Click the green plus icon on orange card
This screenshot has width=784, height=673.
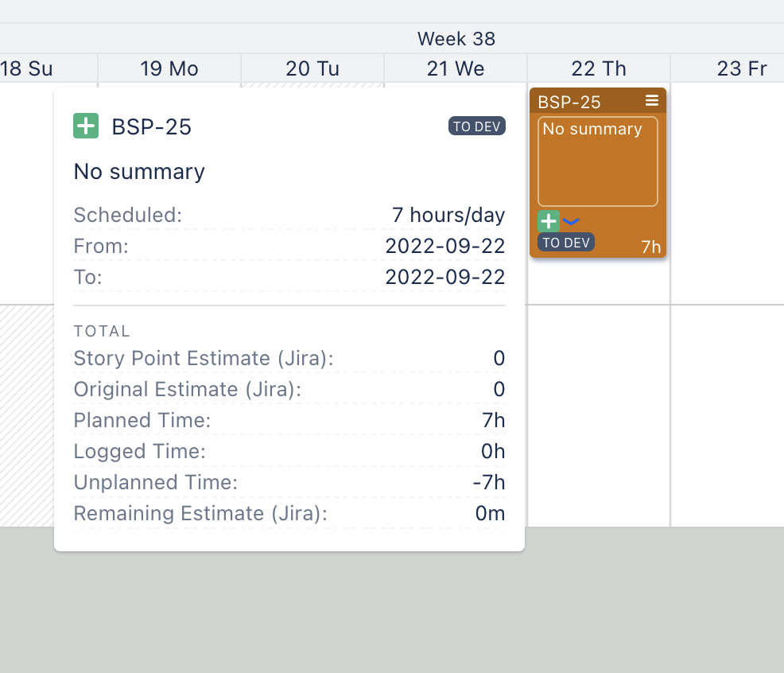coord(549,221)
